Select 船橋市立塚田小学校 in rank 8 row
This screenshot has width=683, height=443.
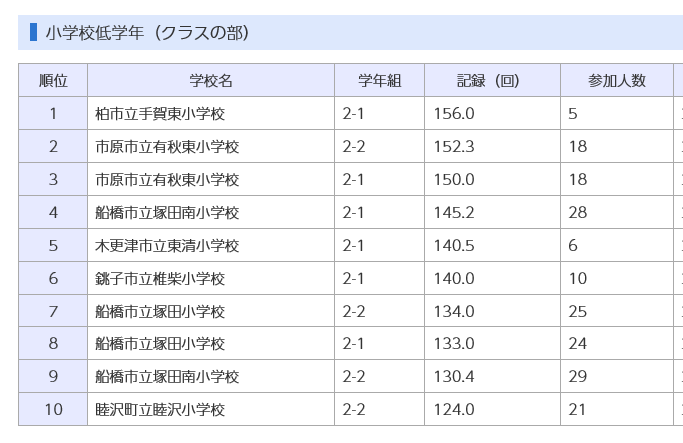click(160, 344)
